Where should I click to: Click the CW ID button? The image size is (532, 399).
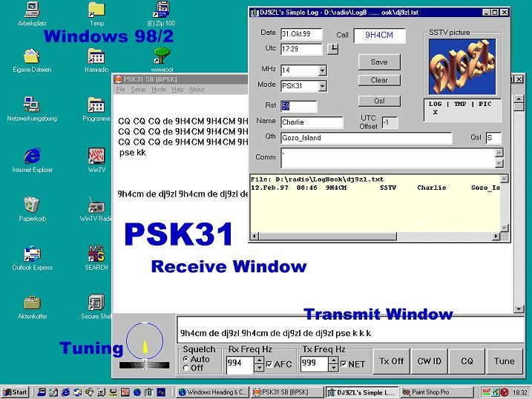click(429, 361)
